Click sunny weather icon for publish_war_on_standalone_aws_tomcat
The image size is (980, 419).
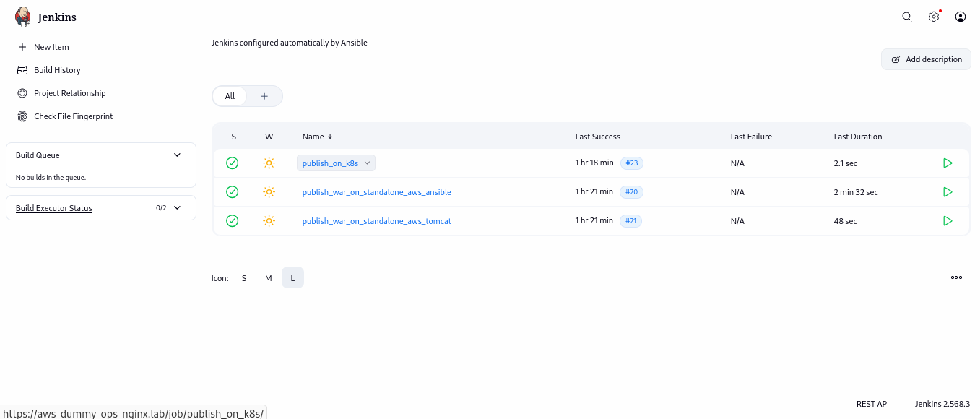click(269, 221)
